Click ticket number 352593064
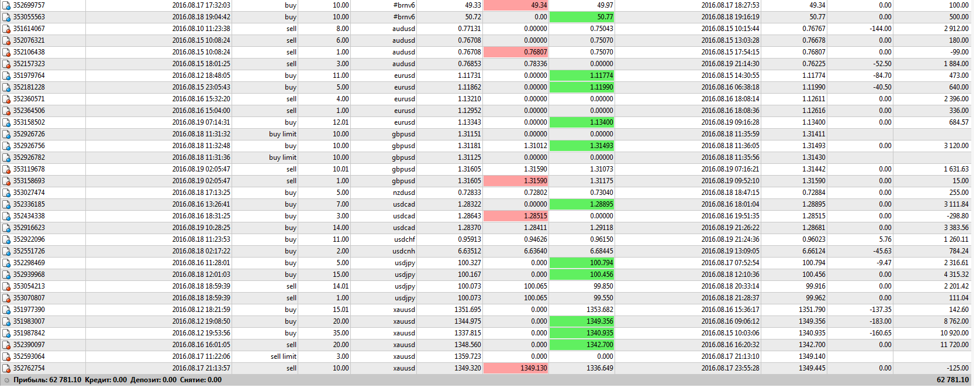The width and height of the screenshot is (980, 391). coord(29,356)
